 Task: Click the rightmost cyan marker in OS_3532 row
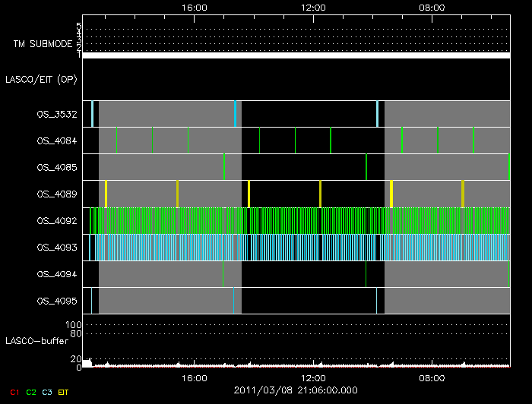pyautogui.click(x=377, y=113)
